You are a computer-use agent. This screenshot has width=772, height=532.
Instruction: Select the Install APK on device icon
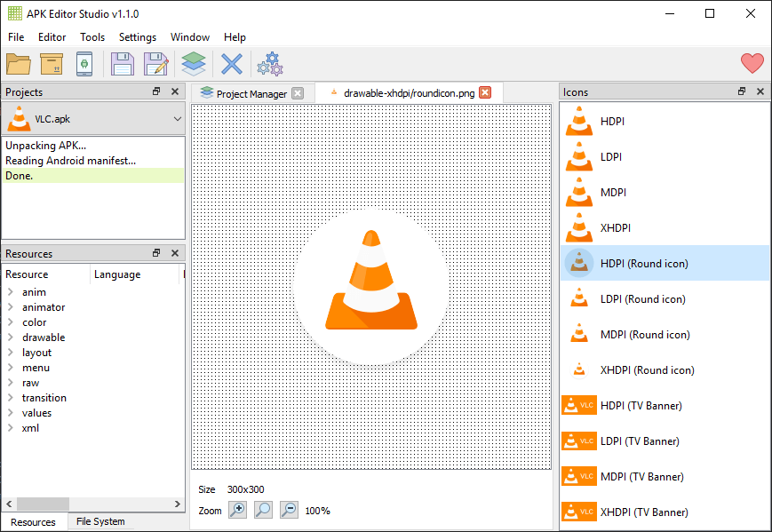pos(85,64)
